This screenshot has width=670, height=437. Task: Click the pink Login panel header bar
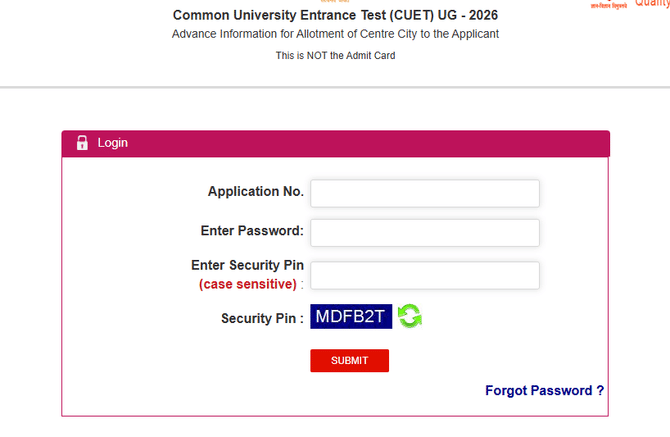(x=350, y=143)
